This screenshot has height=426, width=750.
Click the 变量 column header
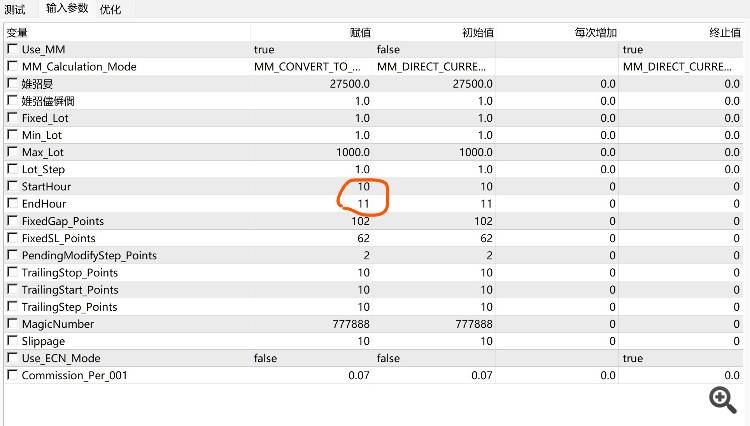pos(17,32)
